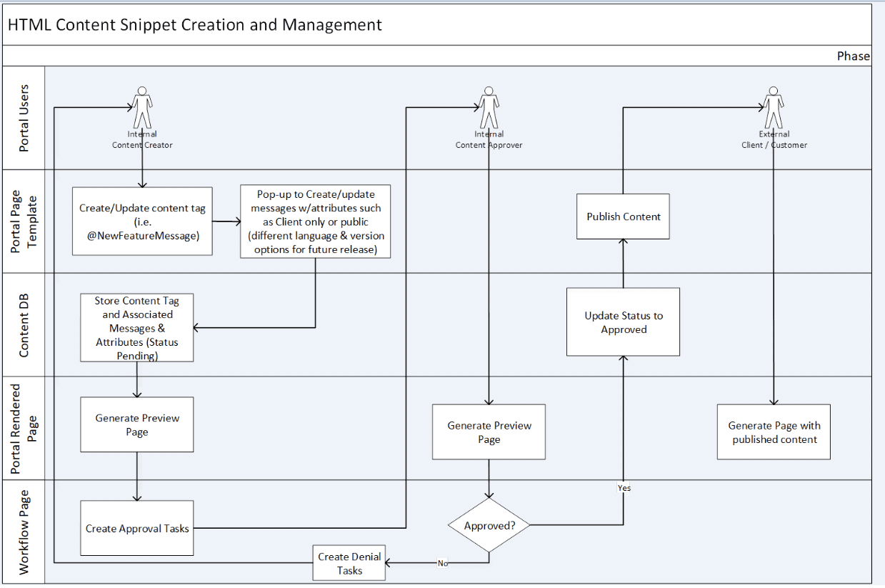
Task: Click the 'Publish Content' box
Action: pos(623,216)
